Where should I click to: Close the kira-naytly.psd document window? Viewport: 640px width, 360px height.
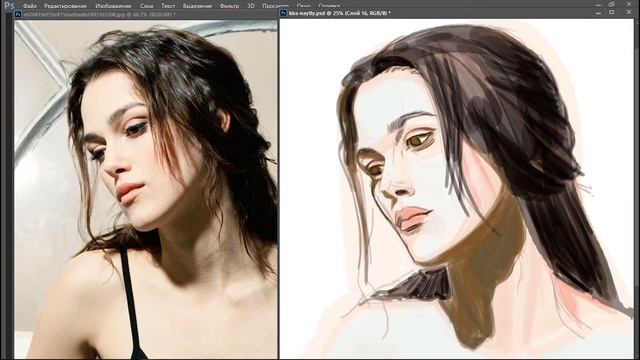[629, 13]
